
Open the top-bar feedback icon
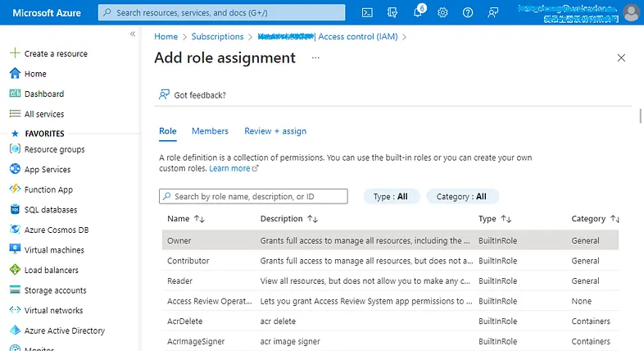[x=493, y=13]
